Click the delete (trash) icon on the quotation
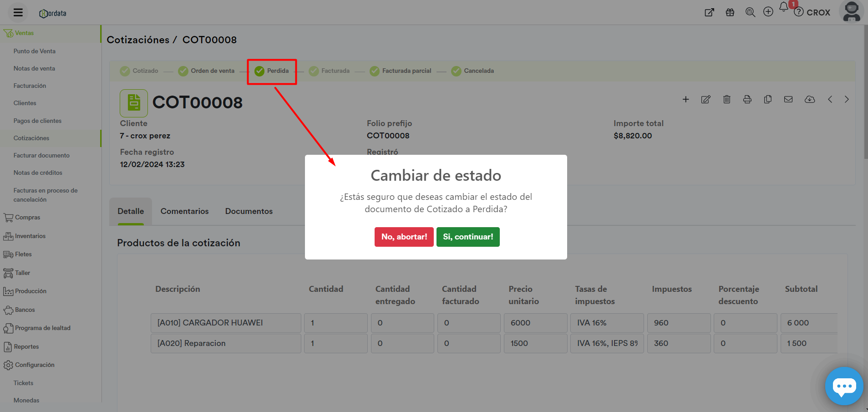Image resolution: width=868 pixels, height=412 pixels. [726, 99]
